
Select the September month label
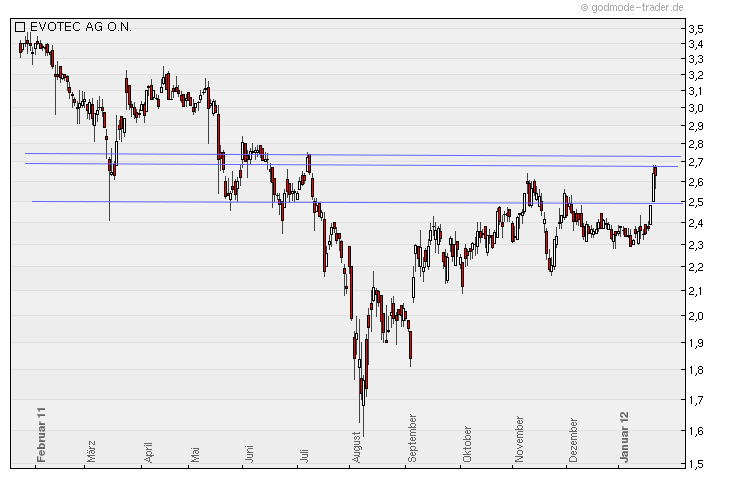(412, 438)
